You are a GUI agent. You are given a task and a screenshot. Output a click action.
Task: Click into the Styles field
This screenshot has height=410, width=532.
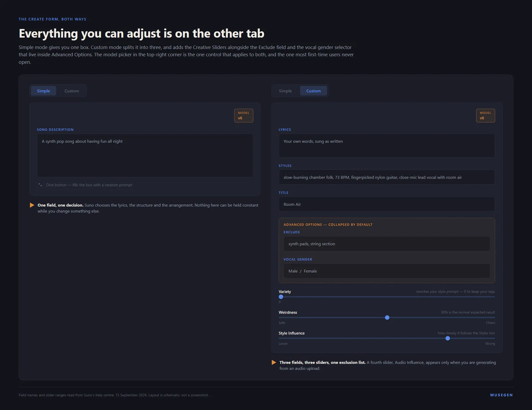tap(387, 177)
